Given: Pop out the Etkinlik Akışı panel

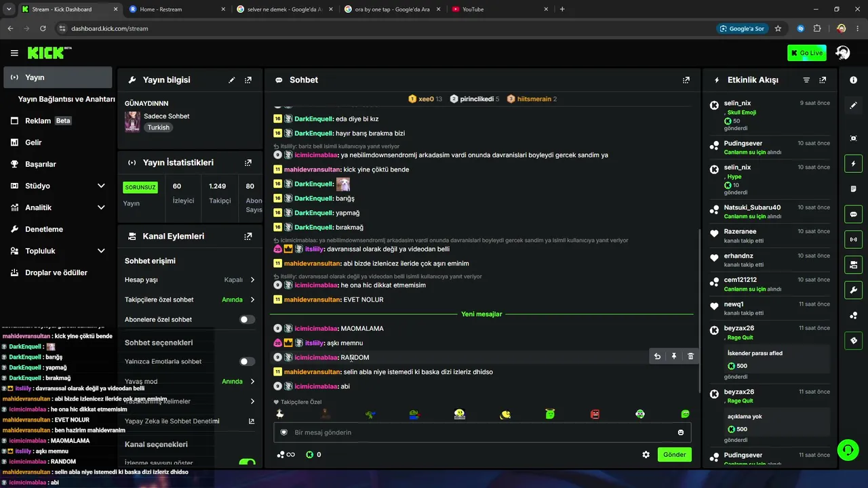Looking at the screenshot, I should click(x=823, y=80).
